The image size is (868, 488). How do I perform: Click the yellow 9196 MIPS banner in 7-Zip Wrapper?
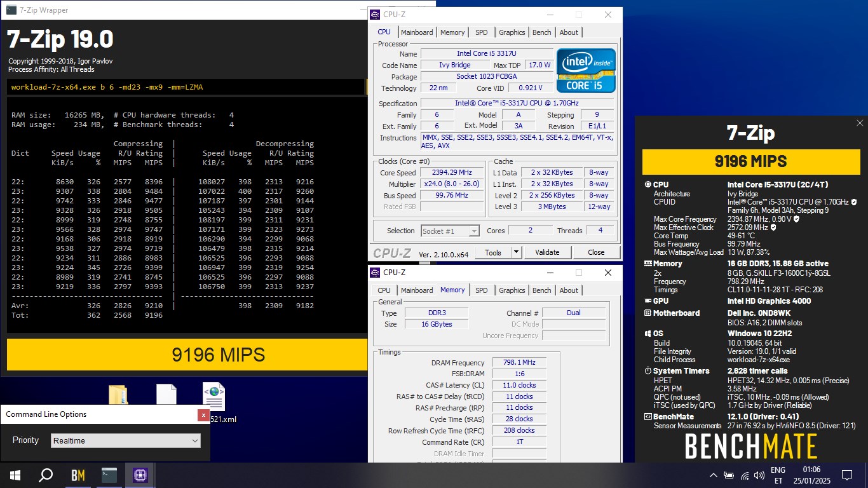187,355
